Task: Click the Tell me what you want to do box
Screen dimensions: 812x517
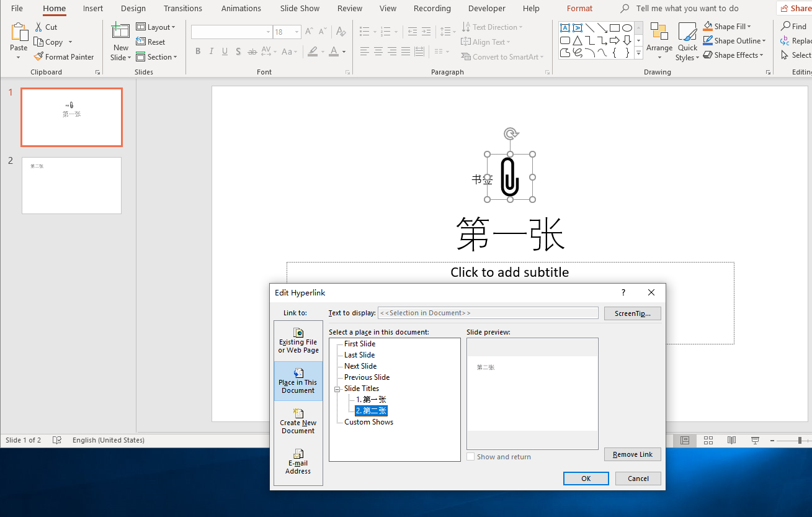Action: pyautogui.click(x=687, y=8)
